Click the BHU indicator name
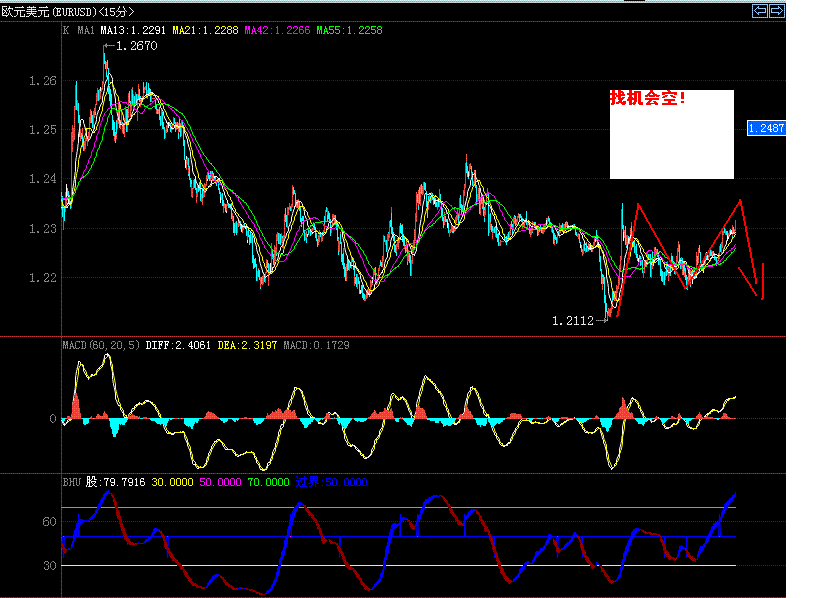The image size is (839, 598). [x=72, y=482]
